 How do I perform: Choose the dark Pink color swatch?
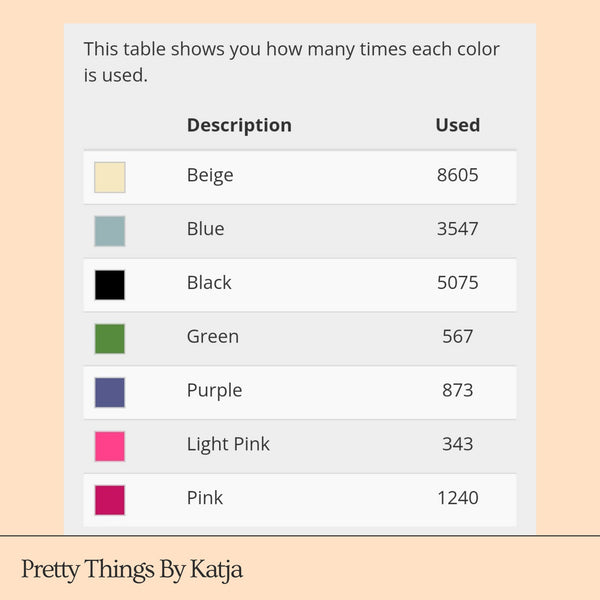(x=110, y=500)
